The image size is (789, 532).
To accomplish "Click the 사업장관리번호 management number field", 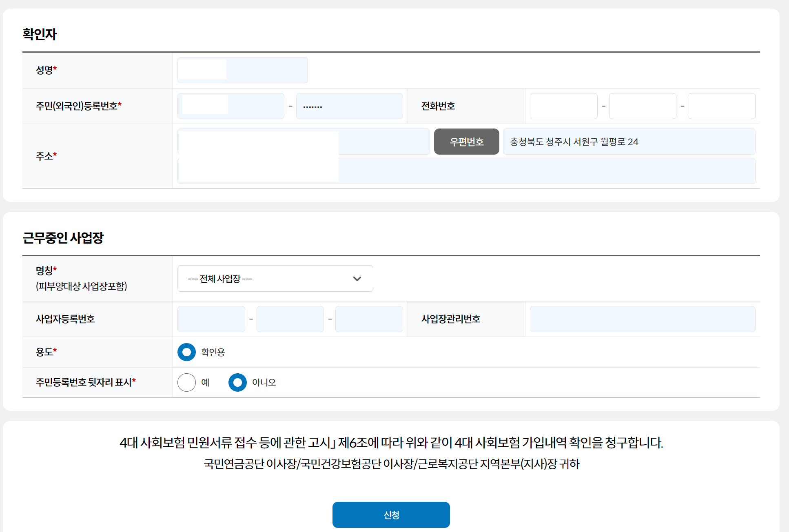I will (643, 319).
